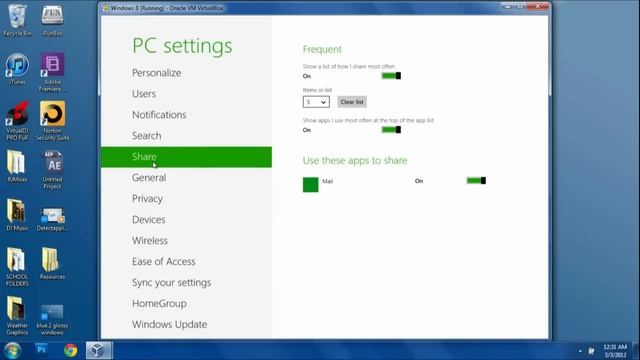The image size is (640, 360).
Task: Select the Share category
Action: [186, 157]
